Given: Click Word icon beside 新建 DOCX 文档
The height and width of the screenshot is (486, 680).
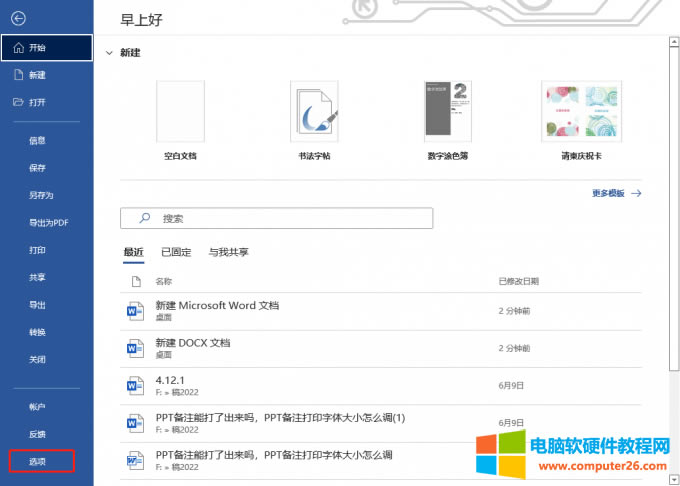Looking at the screenshot, I should coord(135,348).
